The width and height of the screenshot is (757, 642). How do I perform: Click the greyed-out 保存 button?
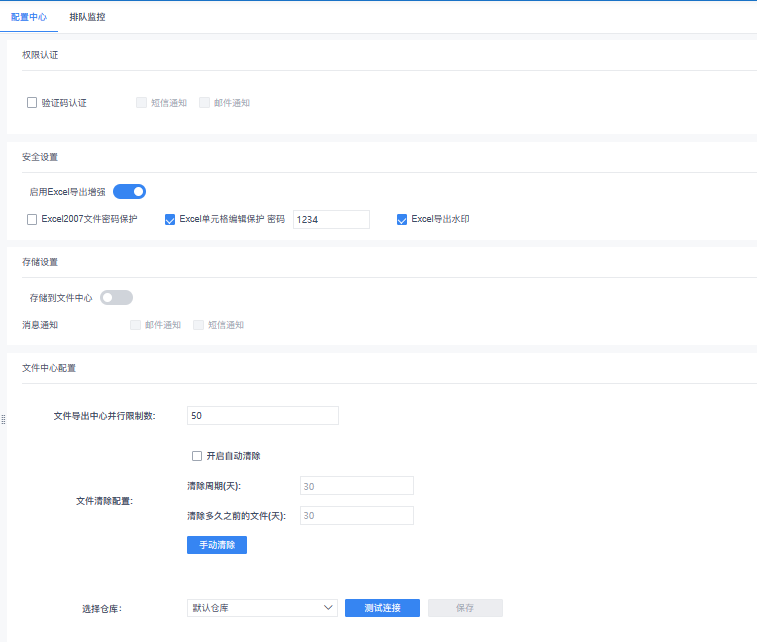[x=465, y=608]
